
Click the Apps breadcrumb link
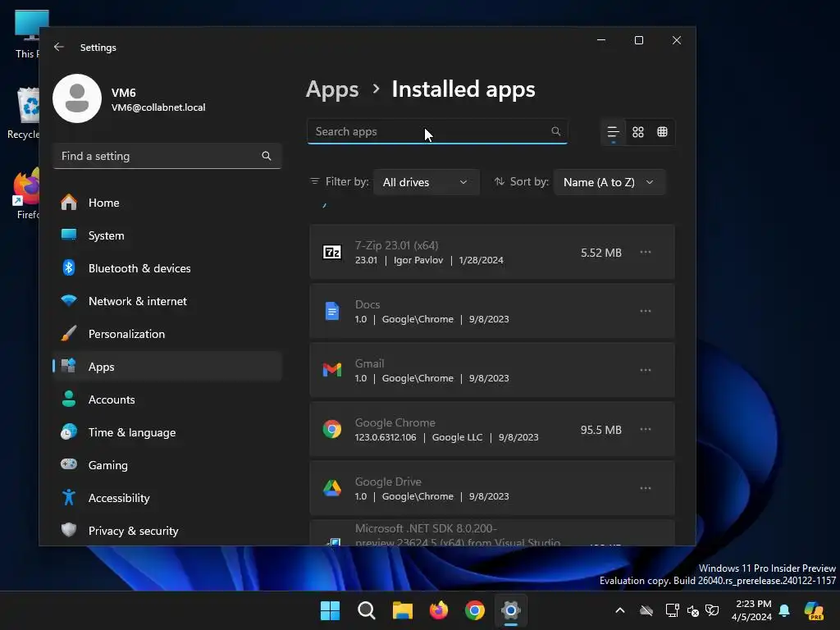point(332,89)
